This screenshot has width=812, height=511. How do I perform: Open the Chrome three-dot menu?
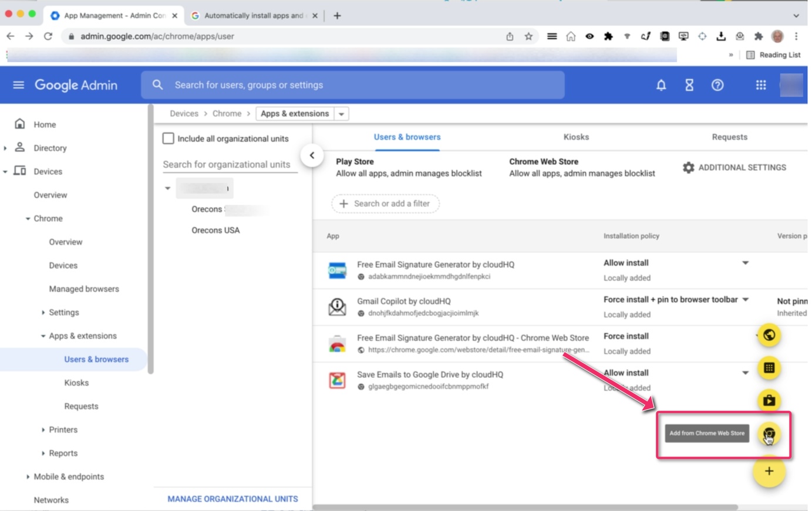[796, 36]
